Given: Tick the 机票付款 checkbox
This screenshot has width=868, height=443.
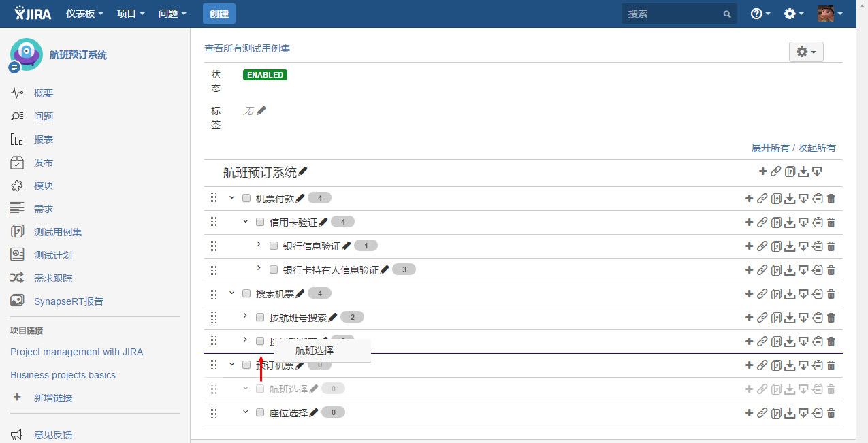Looking at the screenshot, I should pos(246,198).
